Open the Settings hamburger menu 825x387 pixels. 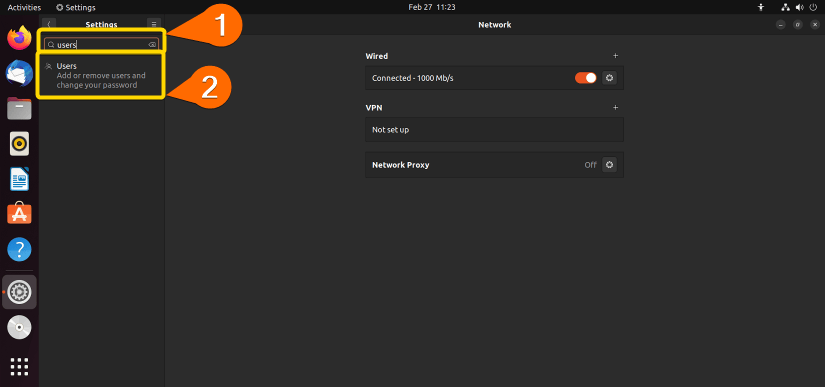coord(153,24)
